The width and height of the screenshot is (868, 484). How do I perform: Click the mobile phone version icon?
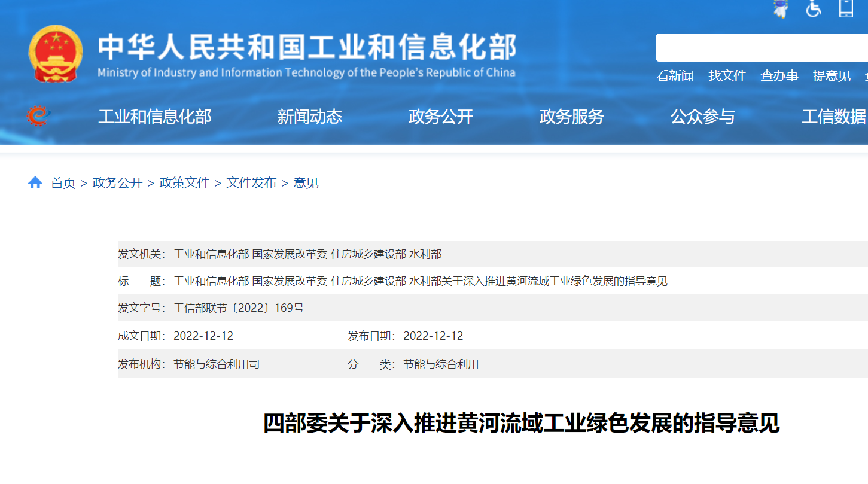pyautogui.click(x=846, y=8)
